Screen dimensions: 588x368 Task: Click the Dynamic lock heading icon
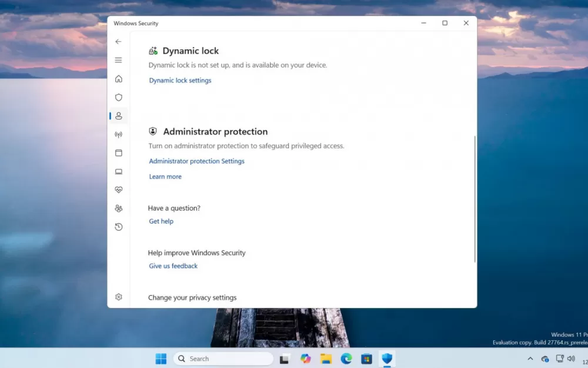(x=153, y=51)
